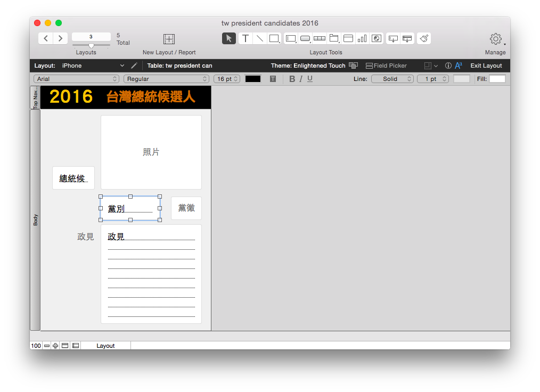540x392 pixels.
Task: Open the Solid line style dropdown
Action: click(392, 79)
